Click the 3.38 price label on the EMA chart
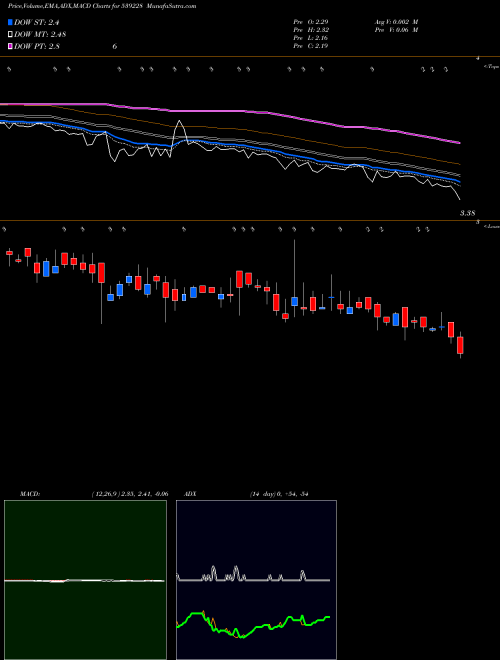 pyautogui.click(x=467, y=213)
